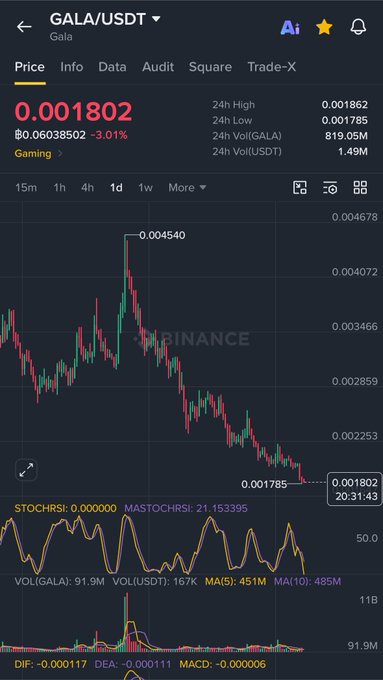Click the MA(5): 451M label
The height and width of the screenshot is (680, 383).
click(x=236, y=582)
